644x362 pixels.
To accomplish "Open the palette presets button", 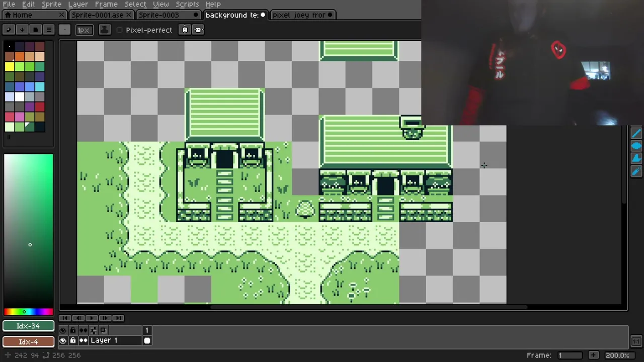I will (35, 30).
